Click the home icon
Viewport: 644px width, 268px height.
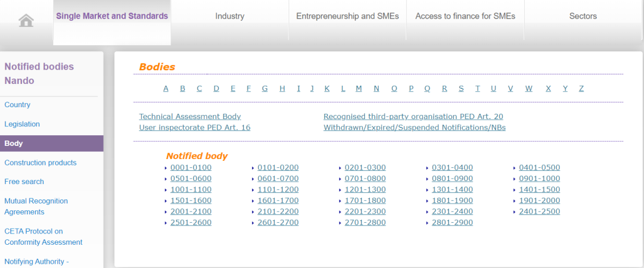tap(26, 20)
